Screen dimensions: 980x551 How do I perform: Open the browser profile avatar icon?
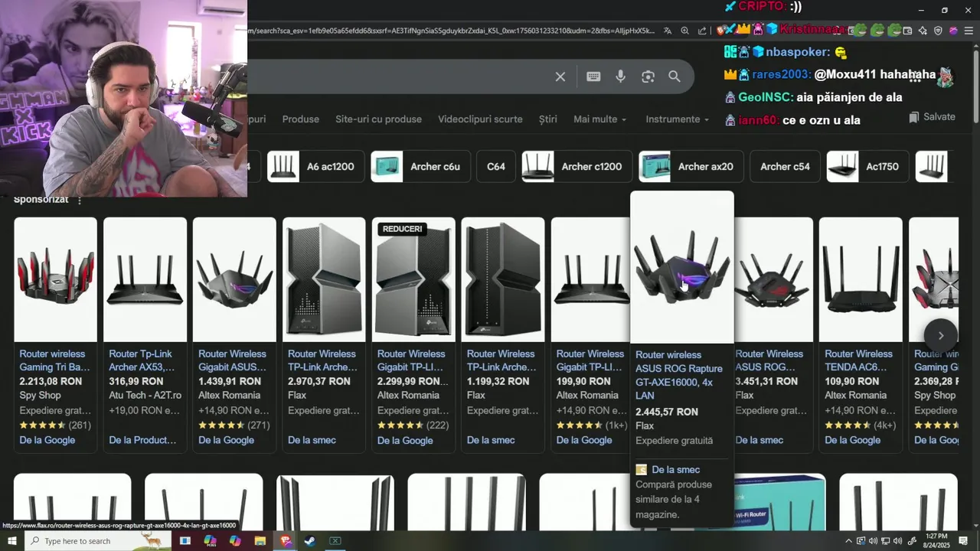tap(953, 31)
